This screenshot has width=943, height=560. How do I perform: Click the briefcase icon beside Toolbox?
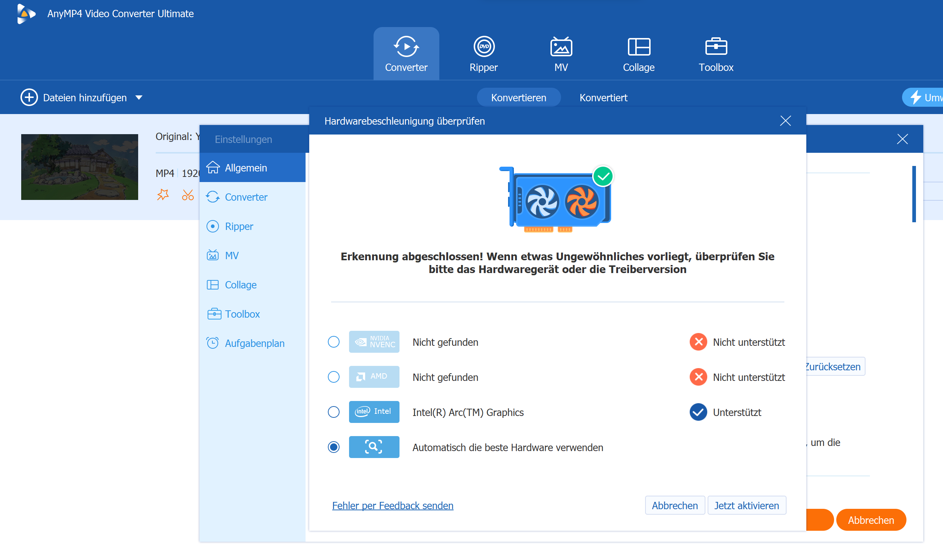pyautogui.click(x=214, y=314)
